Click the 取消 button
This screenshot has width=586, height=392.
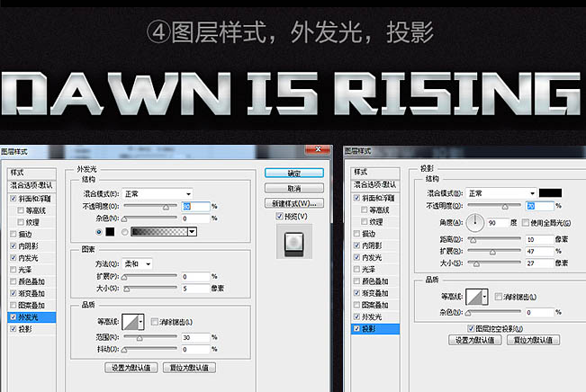click(294, 188)
